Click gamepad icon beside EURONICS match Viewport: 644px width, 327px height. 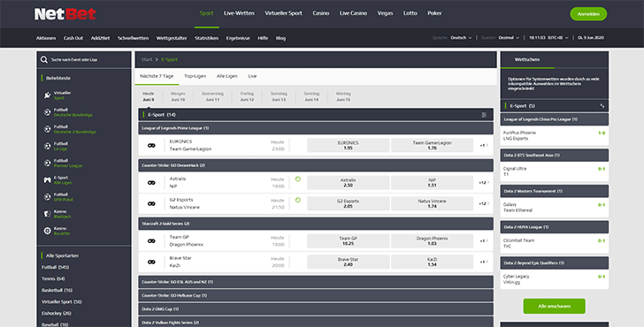[x=151, y=145]
